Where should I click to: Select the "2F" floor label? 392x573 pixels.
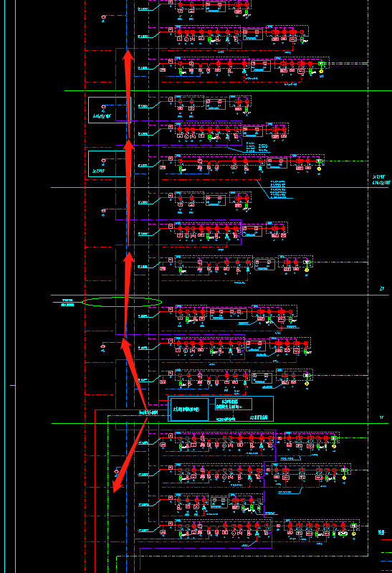click(x=382, y=288)
